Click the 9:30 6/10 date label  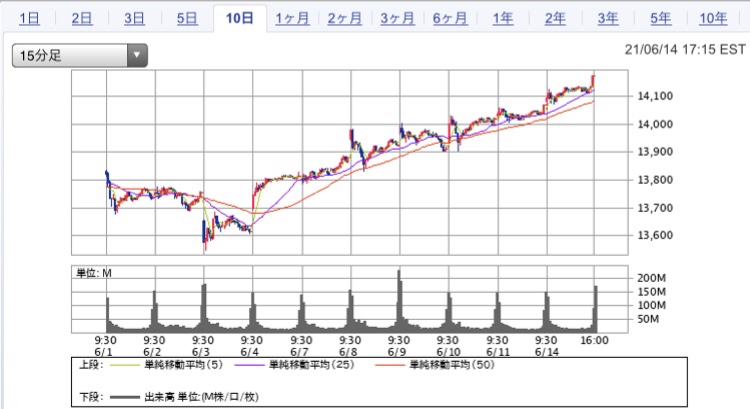(448, 346)
